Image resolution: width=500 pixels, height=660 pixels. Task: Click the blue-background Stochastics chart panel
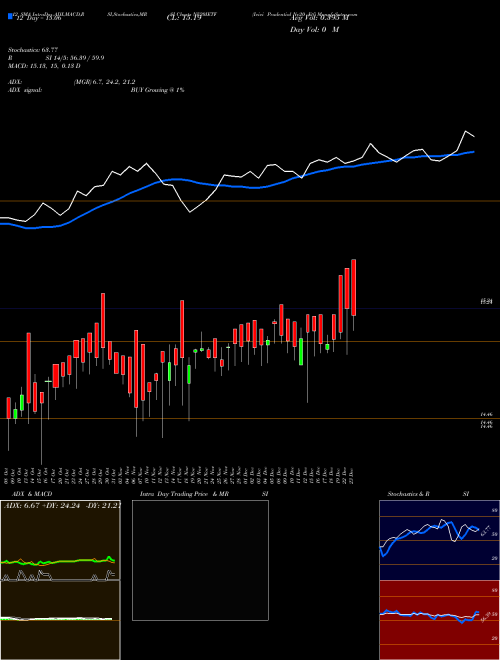[439, 540]
